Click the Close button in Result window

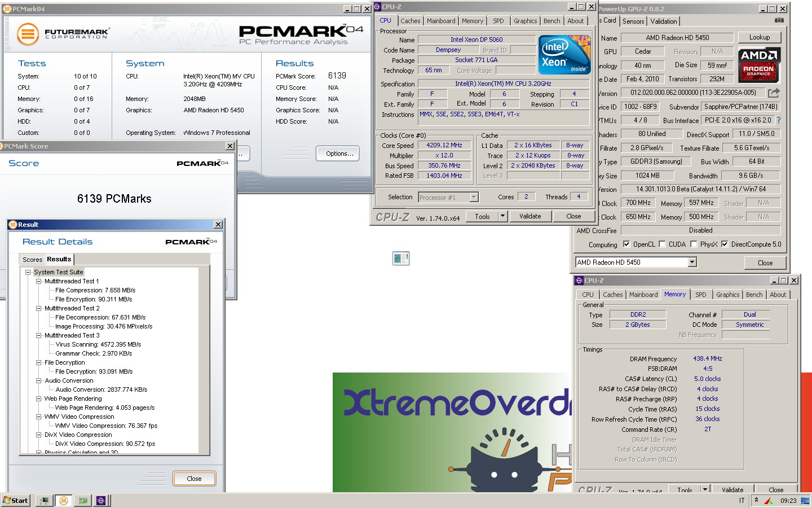[x=194, y=479]
